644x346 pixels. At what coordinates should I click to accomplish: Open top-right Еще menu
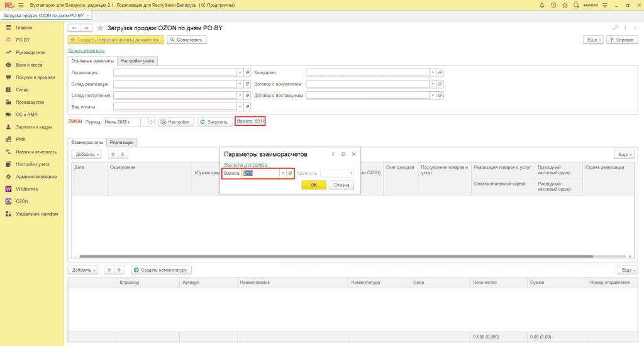[593, 40]
